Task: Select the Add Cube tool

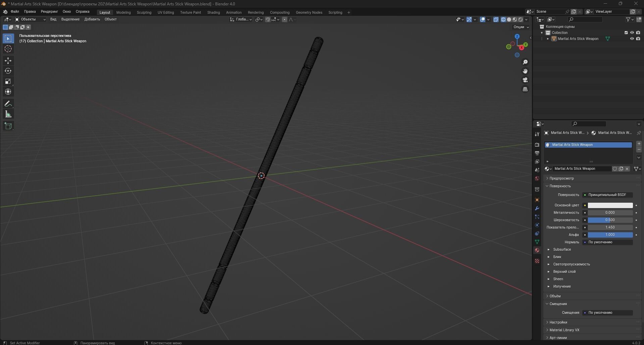Action: [x=8, y=126]
